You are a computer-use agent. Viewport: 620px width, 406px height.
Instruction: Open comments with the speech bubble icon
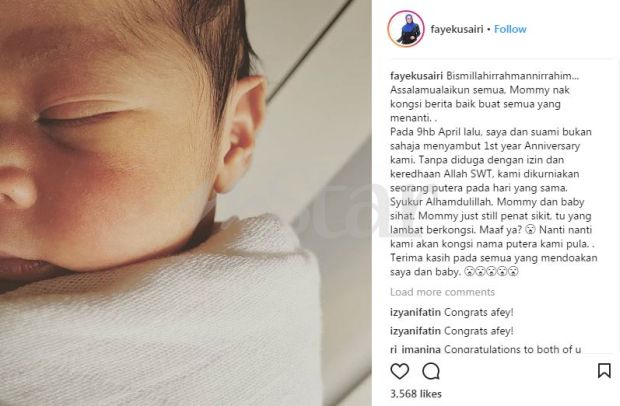431,371
